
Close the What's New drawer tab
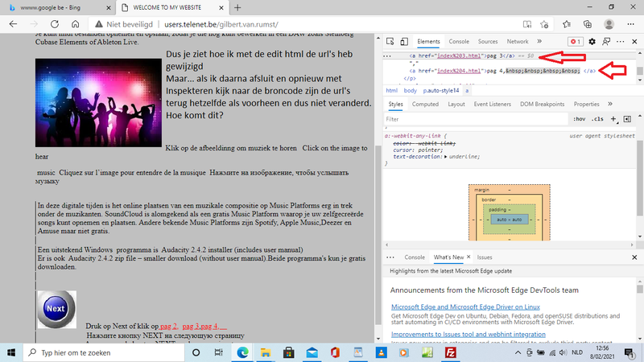(469, 257)
